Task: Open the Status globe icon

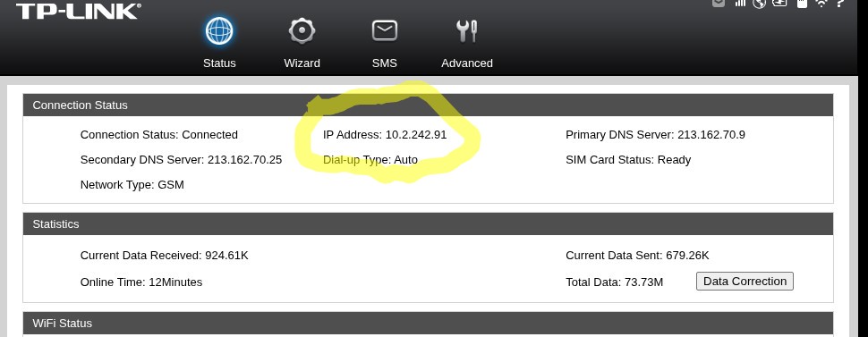Action: 219,30
